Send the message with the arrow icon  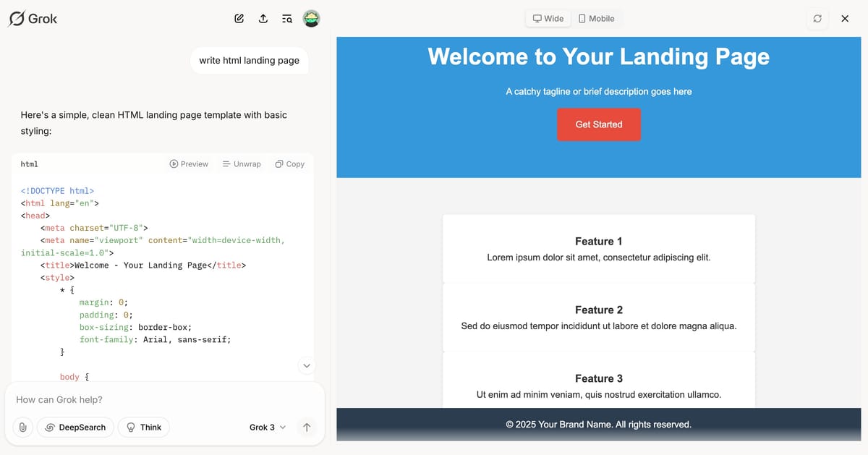point(307,428)
